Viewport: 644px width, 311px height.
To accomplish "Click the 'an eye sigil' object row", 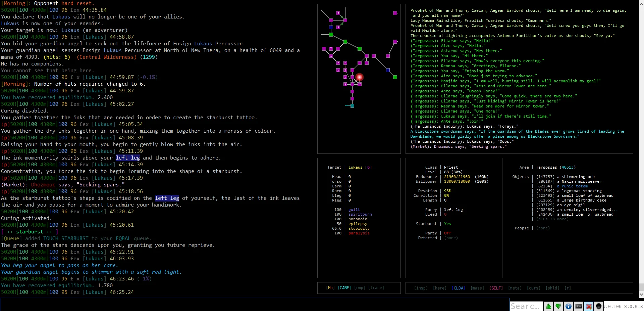I will tap(560, 205).
